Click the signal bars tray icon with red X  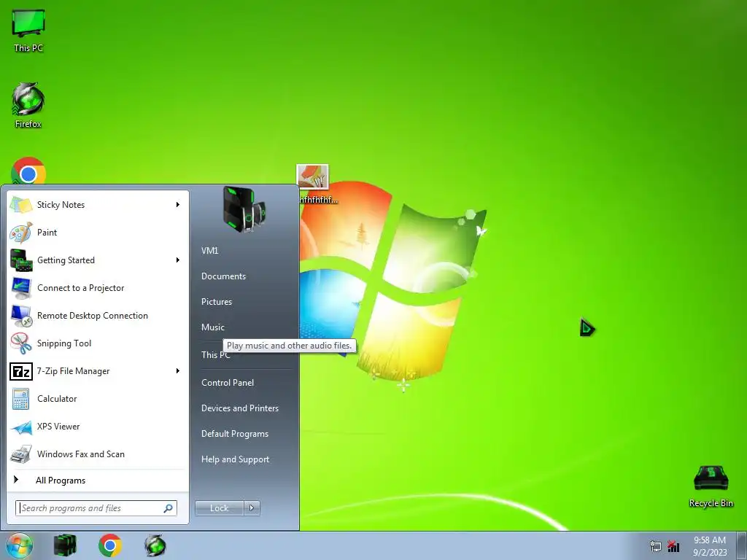tap(673, 546)
